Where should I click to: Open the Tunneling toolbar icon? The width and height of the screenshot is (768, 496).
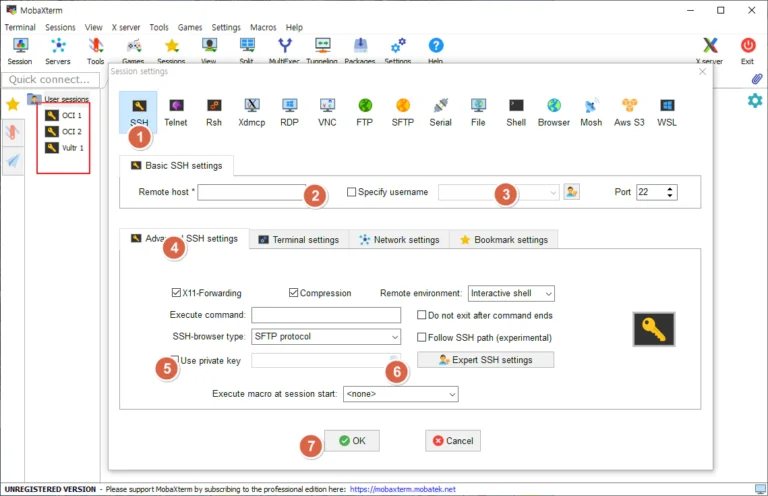322,51
